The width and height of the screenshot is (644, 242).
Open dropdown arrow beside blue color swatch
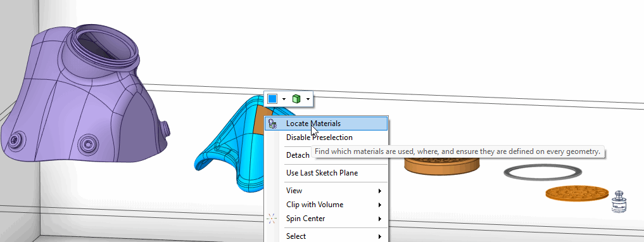point(284,99)
